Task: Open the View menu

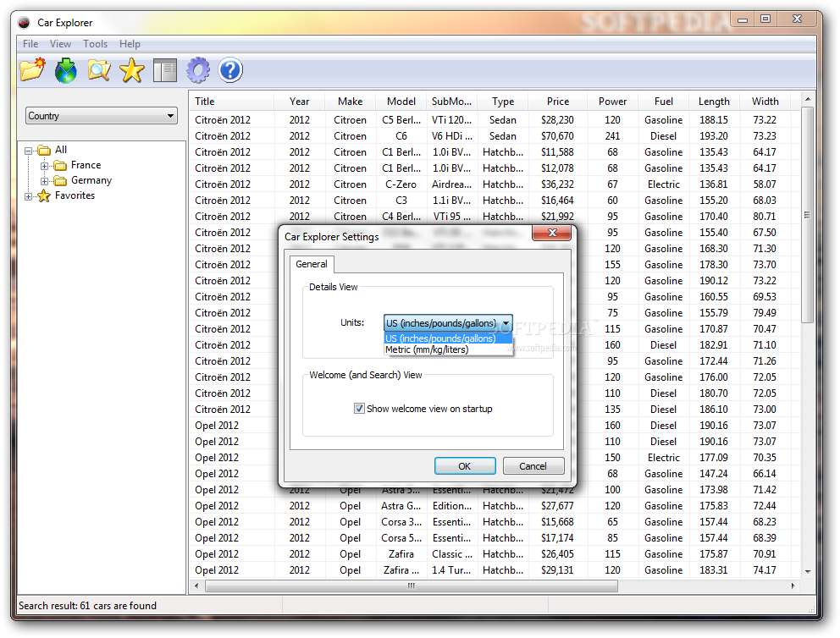Action: coord(60,44)
